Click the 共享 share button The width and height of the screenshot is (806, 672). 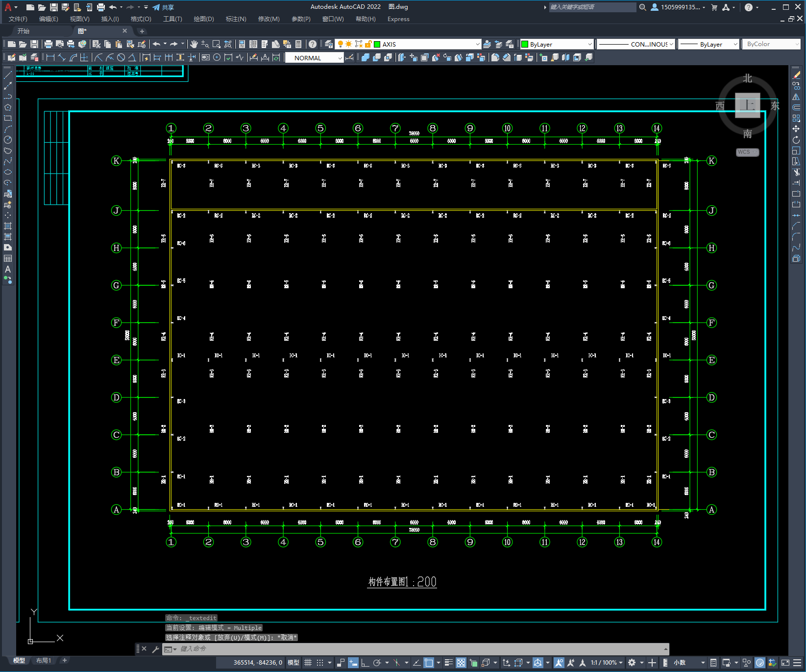[x=163, y=7]
